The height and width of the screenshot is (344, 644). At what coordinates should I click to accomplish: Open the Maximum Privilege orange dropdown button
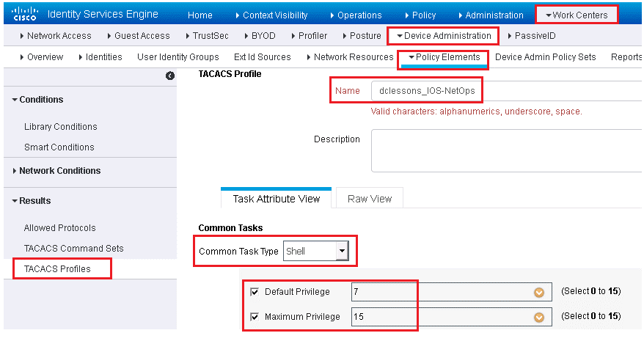pos(539,318)
